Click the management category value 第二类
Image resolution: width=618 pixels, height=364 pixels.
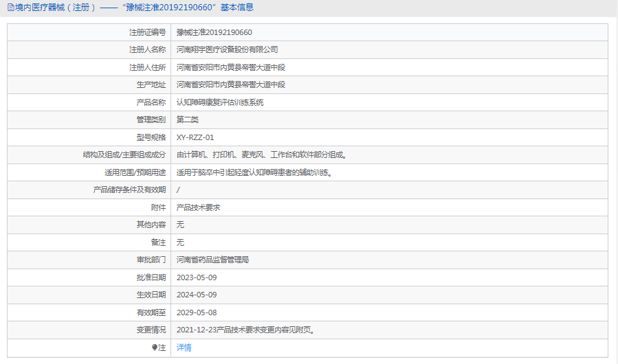click(187, 120)
